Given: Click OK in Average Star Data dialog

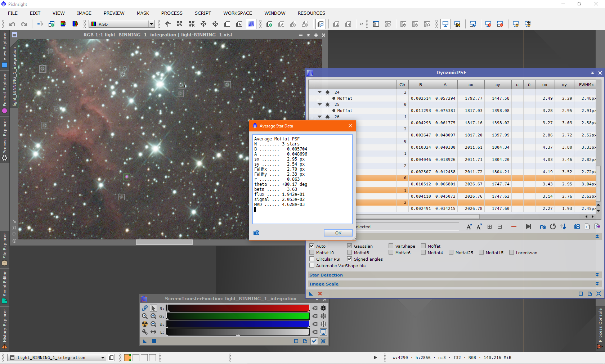Looking at the screenshot, I should click(x=338, y=233).
